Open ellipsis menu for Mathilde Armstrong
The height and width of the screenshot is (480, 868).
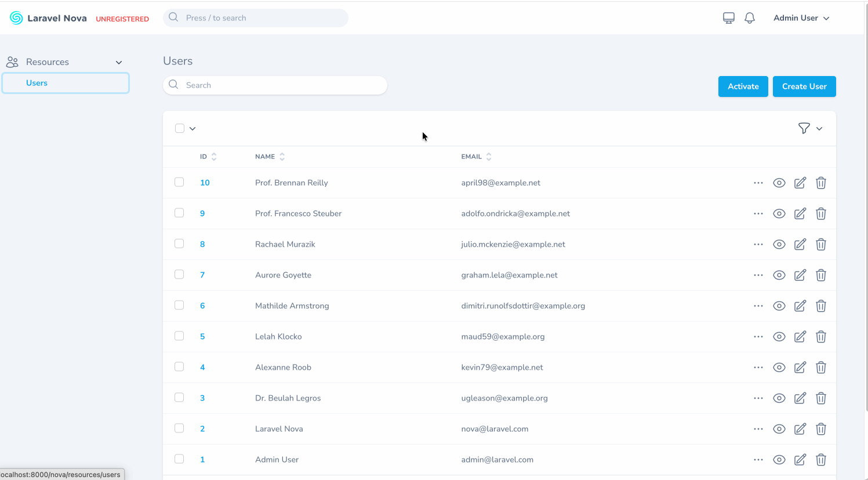(x=758, y=306)
